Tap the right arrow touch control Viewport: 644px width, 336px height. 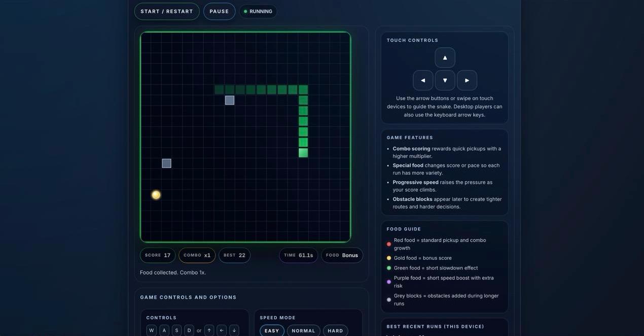(467, 80)
